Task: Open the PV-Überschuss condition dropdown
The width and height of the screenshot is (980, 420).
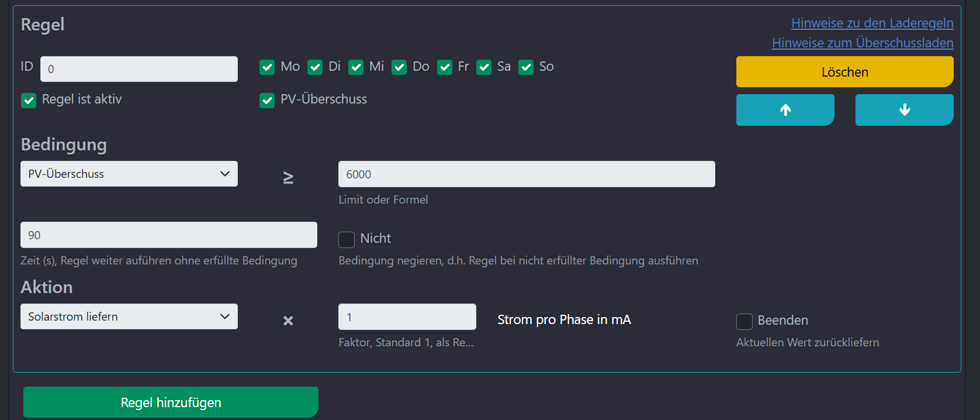Action: click(129, 174)
